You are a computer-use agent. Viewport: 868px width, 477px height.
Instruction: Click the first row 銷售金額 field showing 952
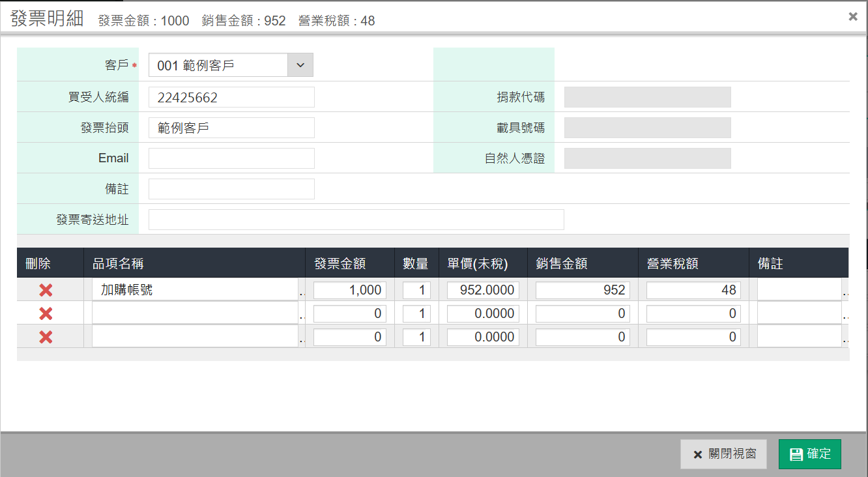point(583,291)
